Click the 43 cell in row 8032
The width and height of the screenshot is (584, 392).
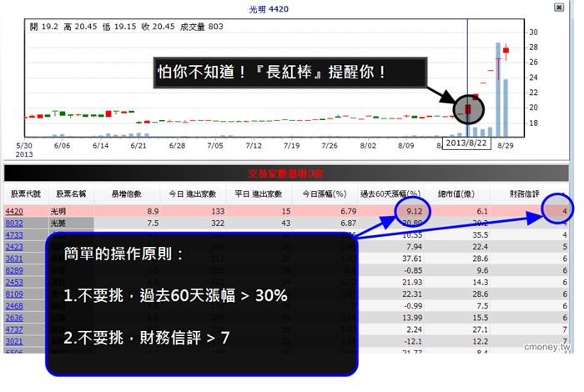coord(286,224)
